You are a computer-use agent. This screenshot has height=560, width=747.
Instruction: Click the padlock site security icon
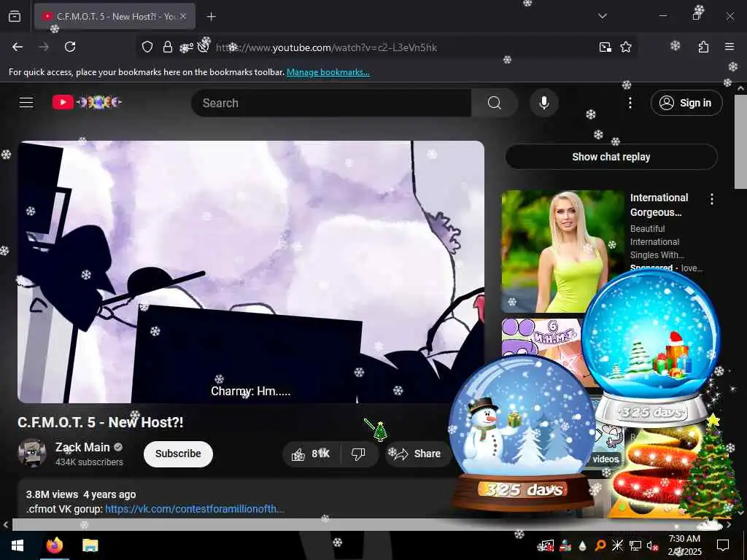click(x=167, y=47)
